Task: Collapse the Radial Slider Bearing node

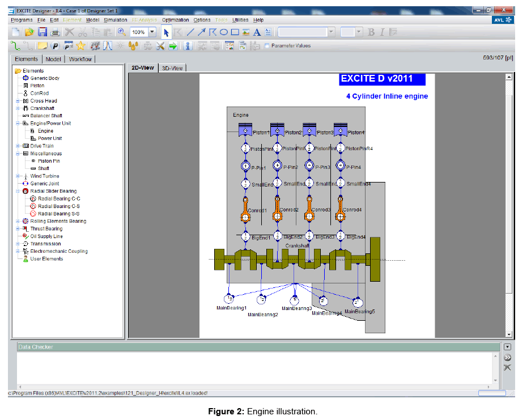Action: [18, 191]
